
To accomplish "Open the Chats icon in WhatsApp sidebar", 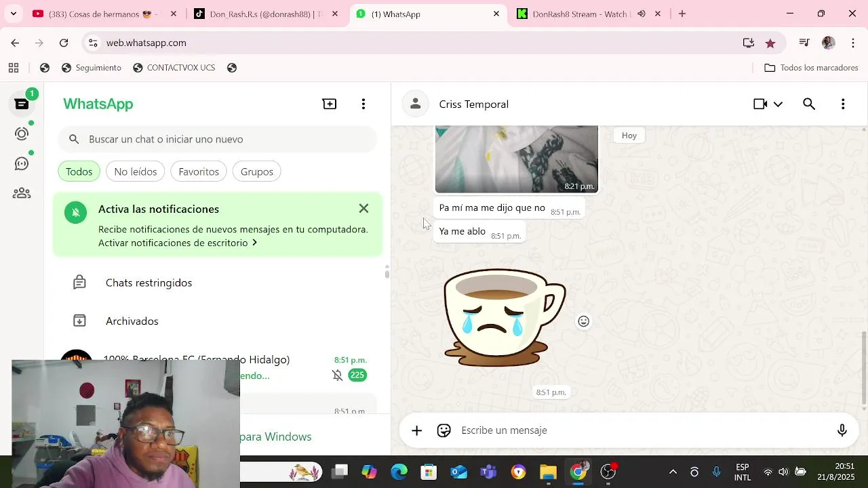I will 22,104.
